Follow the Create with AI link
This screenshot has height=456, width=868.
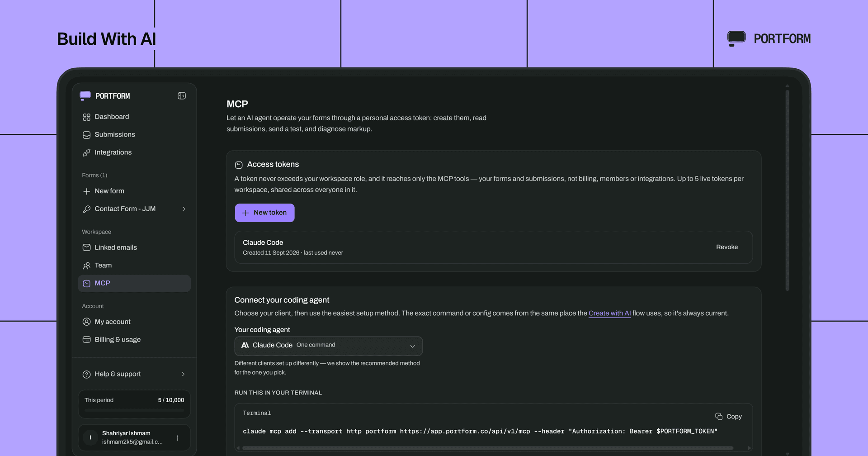pyautogui.click(x=609, y=313)
